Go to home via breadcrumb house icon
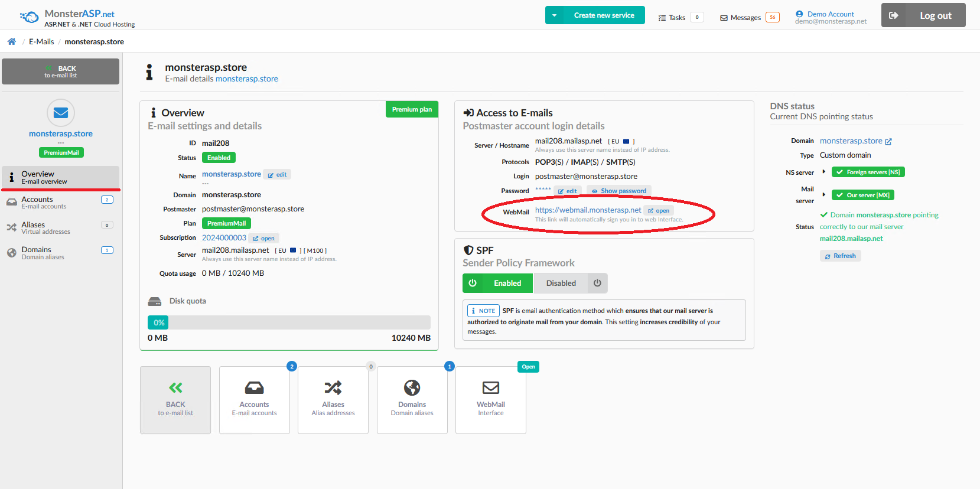Image resolution: width=980 pixels, height=489 pixels. [12, 41]
